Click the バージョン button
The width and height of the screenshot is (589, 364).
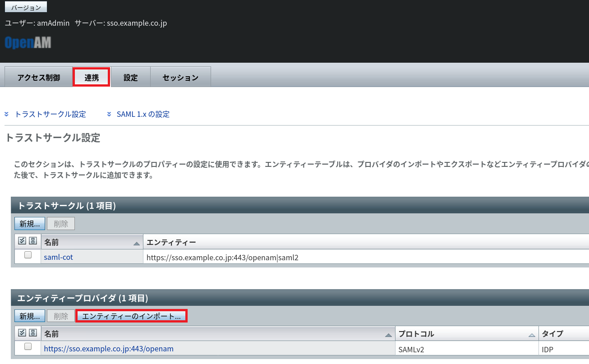(26, 7)
